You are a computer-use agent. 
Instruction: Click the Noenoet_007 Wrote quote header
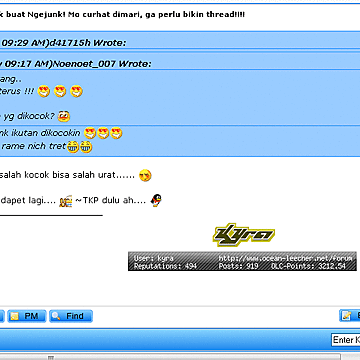click(76, 64)
